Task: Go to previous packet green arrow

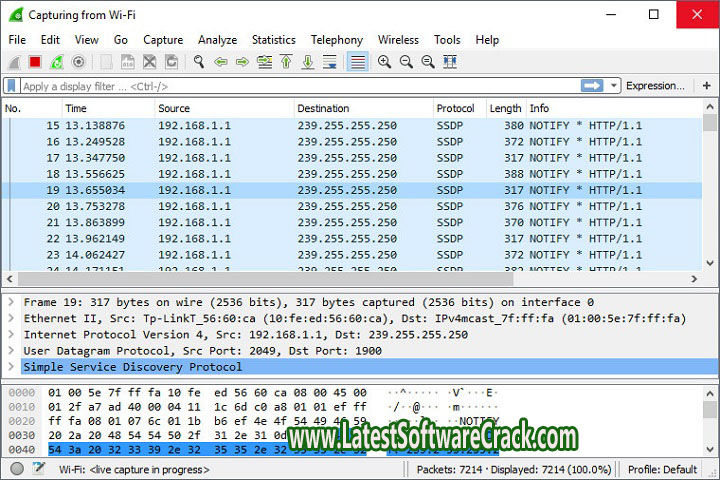Action: coord(221,62)
